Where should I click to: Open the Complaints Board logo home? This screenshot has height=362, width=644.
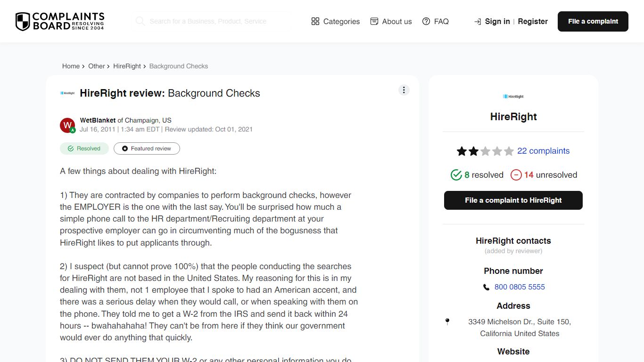tap(60, 22)
